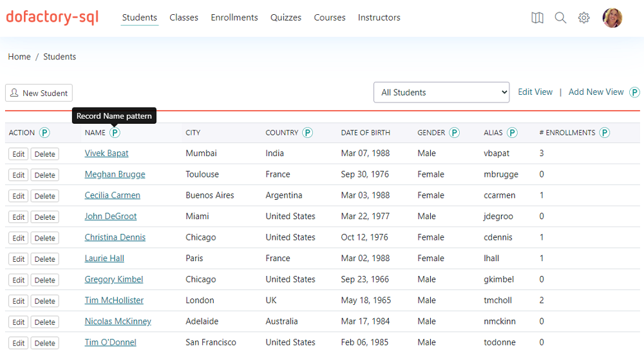
Task: Click the P icon after Add New View
Action: pos(634,93)
